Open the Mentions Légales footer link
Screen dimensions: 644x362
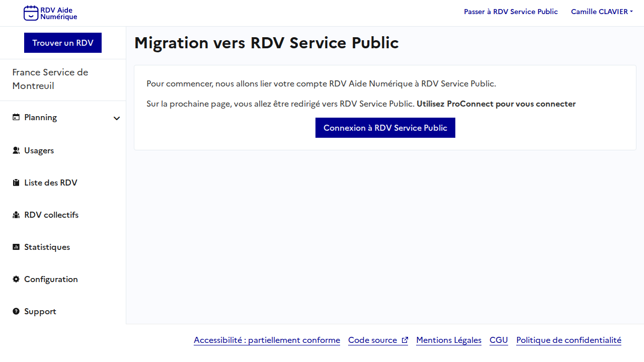coord(448,340)
